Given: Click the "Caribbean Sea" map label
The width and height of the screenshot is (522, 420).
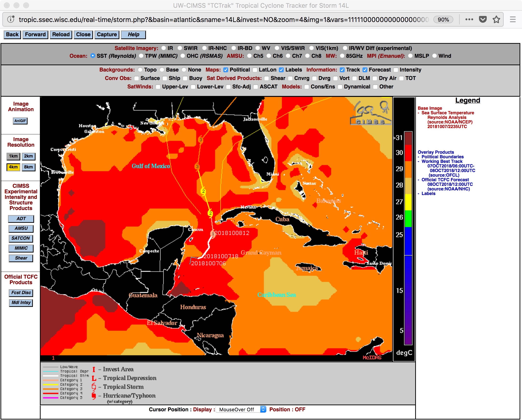Looking at the screenshot, I should click(276, 295).
